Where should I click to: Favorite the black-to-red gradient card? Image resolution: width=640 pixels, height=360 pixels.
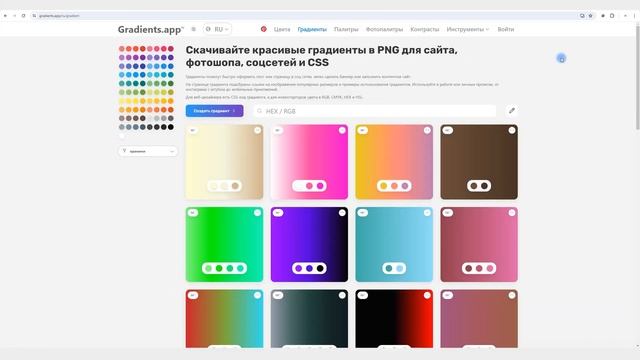[427, 295]
